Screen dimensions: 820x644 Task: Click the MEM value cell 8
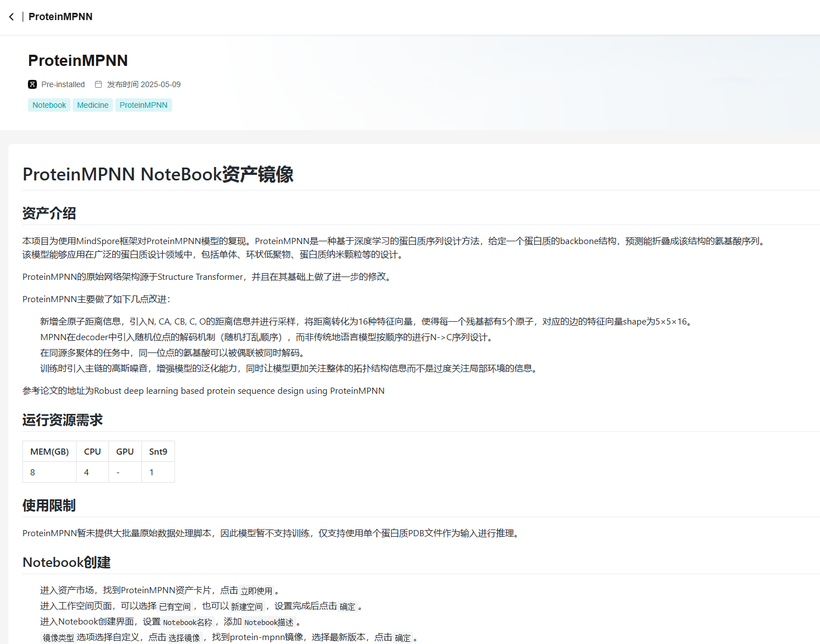pos(50,472)
